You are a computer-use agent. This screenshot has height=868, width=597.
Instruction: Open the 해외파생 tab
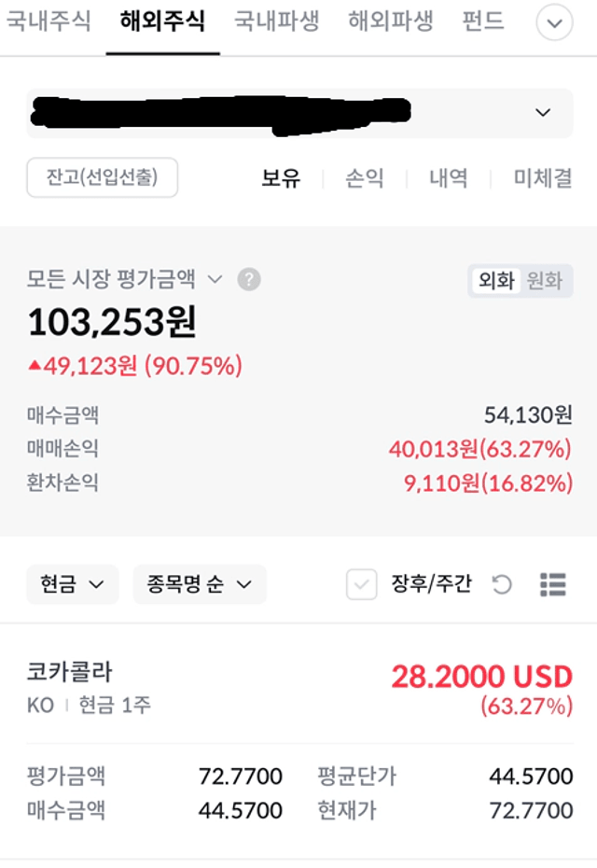coord(391,22)
